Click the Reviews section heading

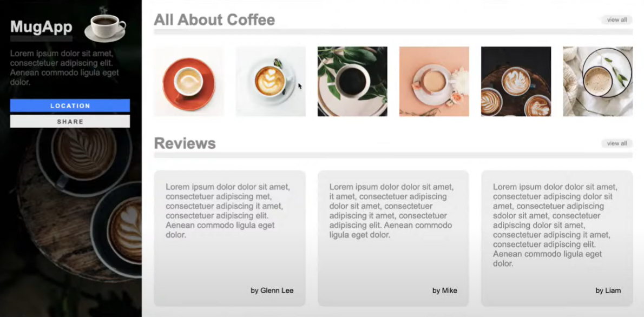[185, 143]
